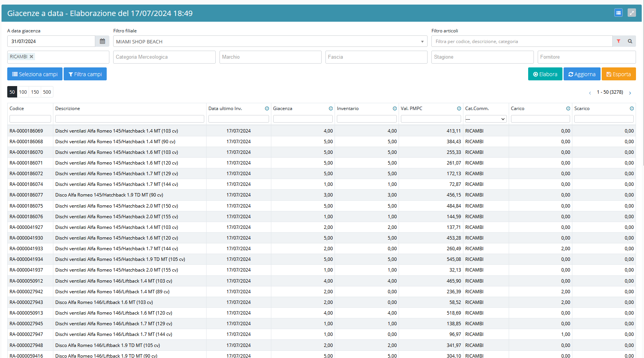This screenshot has width=644, height=358.
Task: Focus the Categoria Merceologica field
Action: pyautogui.click(x=164, y=57)
